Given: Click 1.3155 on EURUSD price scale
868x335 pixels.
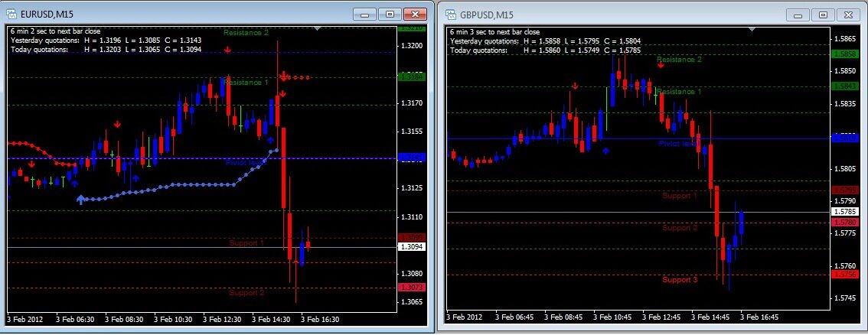Looking at the screenshot, I should 412,131.
